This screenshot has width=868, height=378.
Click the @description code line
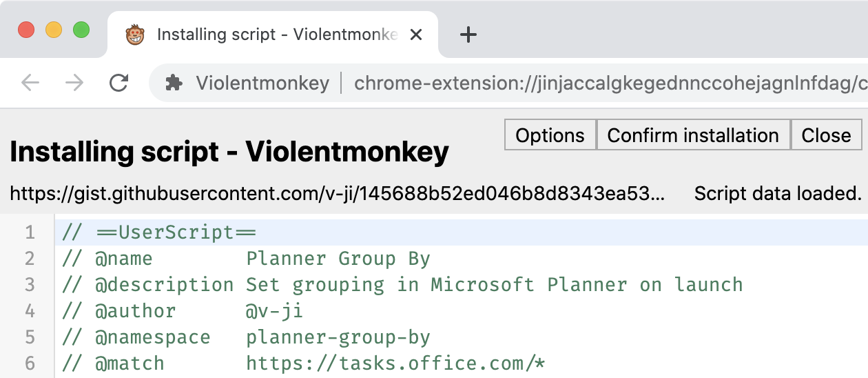[x=402, y=285]
